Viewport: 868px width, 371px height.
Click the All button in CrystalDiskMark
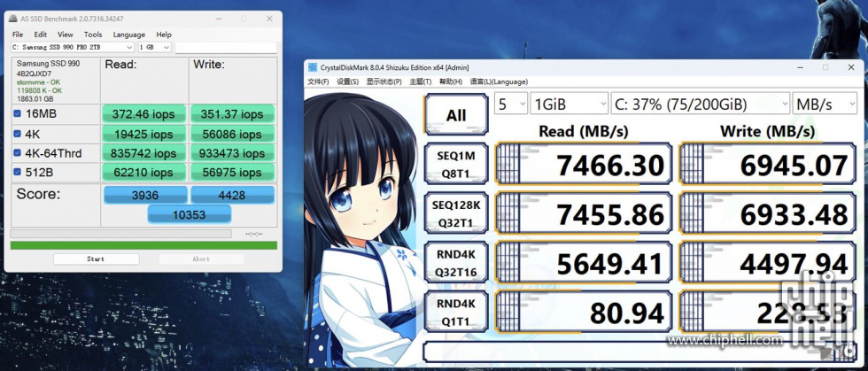click(456, 114)
